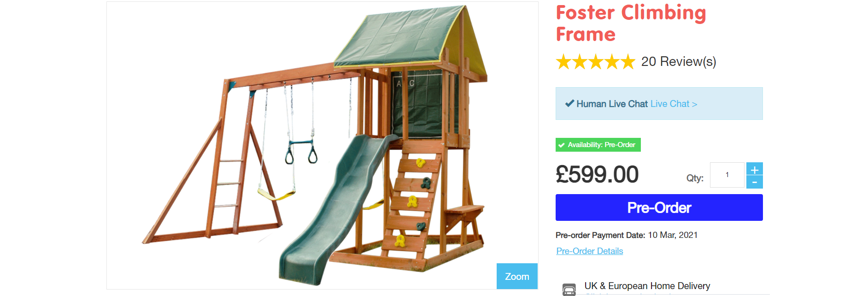Open Live Chat link
Viewport: 868px width, 296px height.
tap(674, 104)
